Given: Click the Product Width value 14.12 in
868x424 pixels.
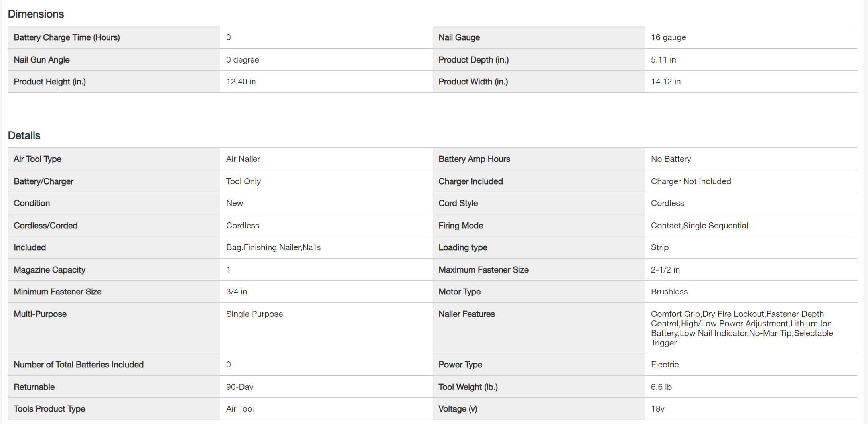Looking at the screenshot, I should pos(666,82).
